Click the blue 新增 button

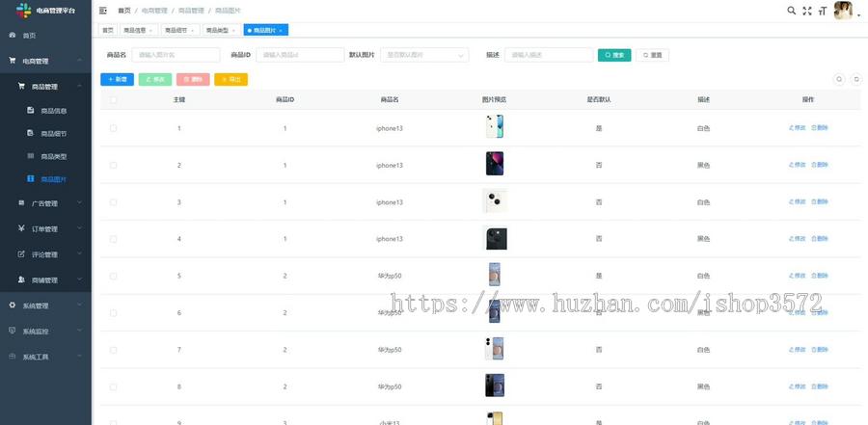[117, 80]
